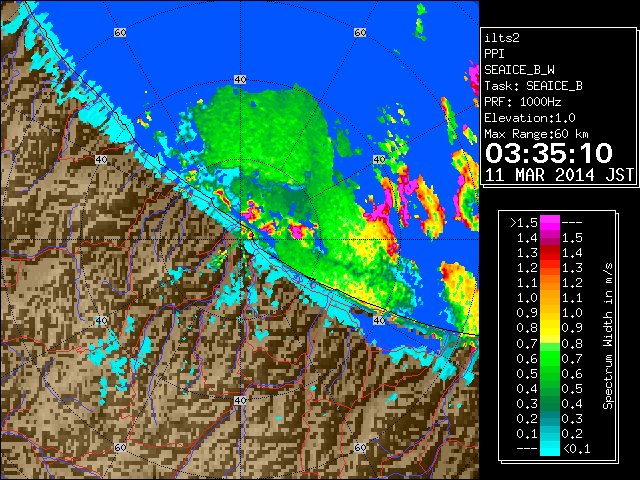Screen dimensions: 640x480
Task: Click the '>1.5' legend value
Action: 524,223
